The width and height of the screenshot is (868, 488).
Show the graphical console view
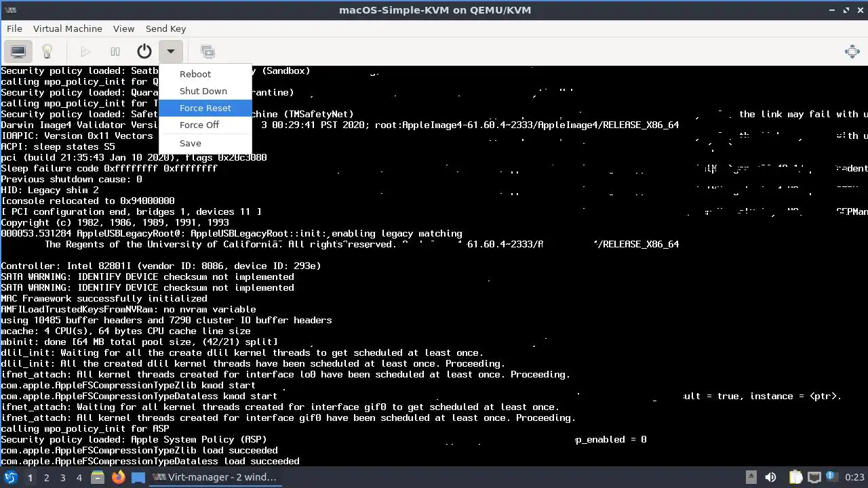pos(18,52)
